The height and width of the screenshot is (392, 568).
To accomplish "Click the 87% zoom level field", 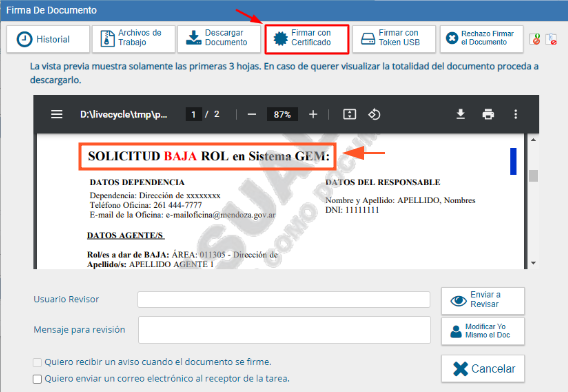I will [x=282, y=114].
